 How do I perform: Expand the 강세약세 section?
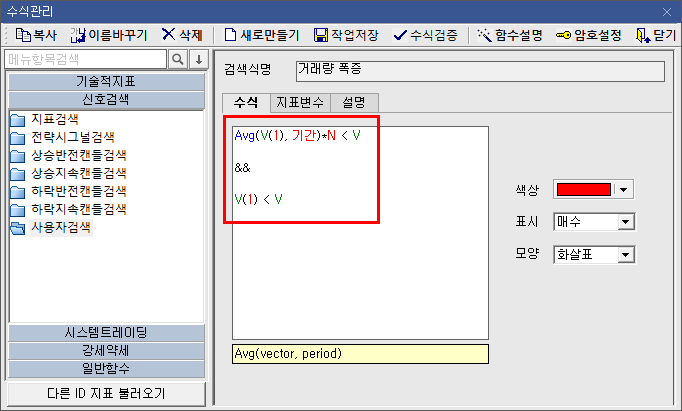click(x=106, y=351)
